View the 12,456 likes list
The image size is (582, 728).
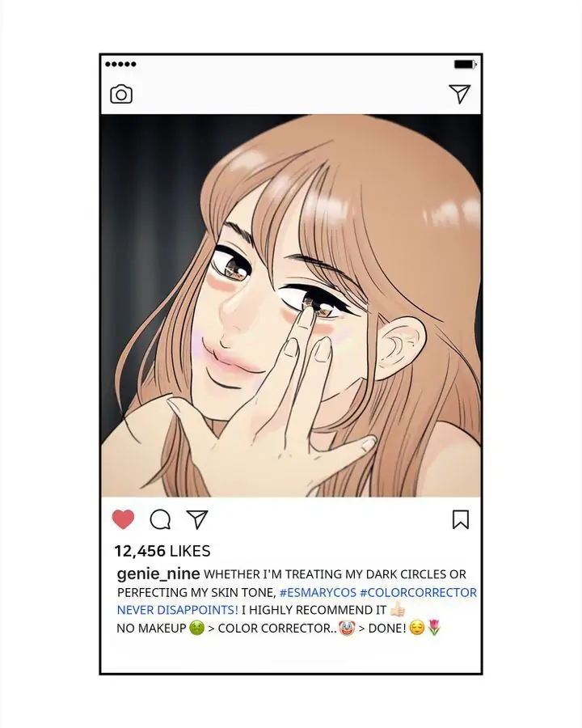(x=162, y=551)
